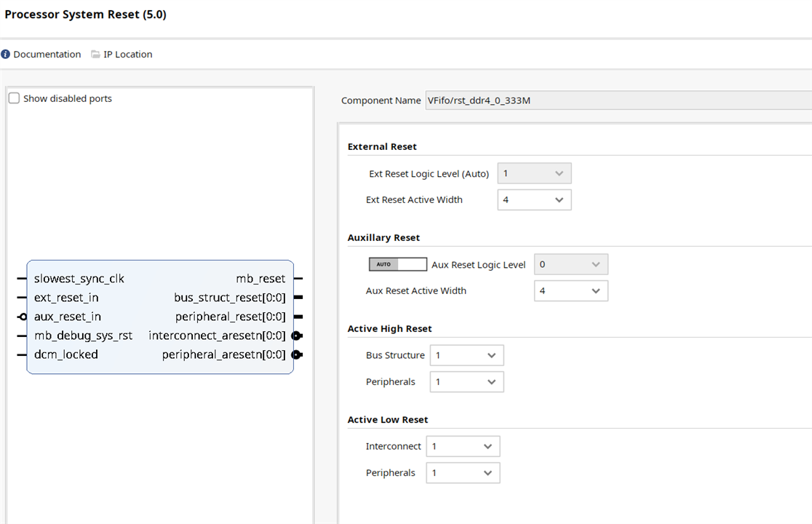Open the Interconnect dropdown
The image size is (812, 524).
[x=463, y=446]
